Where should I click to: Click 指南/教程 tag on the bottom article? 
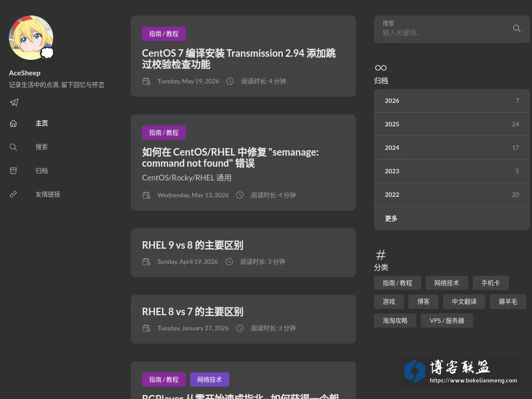click(164, 379)
